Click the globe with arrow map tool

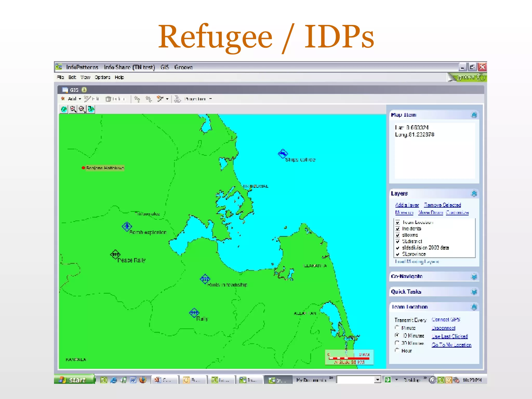tap(91, 109)
